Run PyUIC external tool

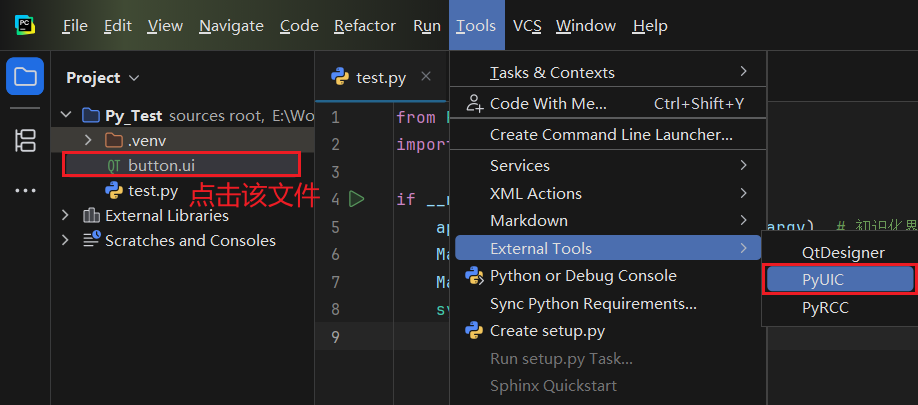click(840, 280)
